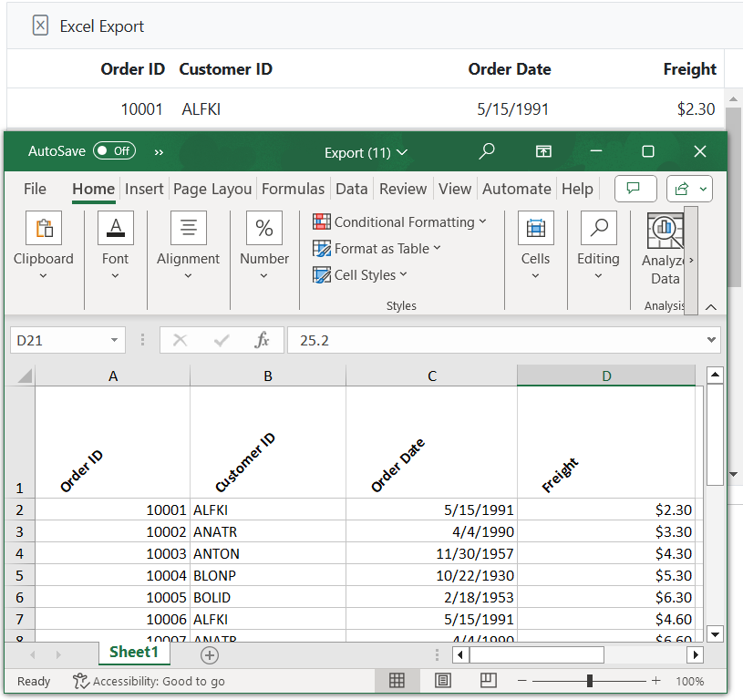743x700 pixels.
Task: Switch to Page Break Preview view
Action: click(x=488, y=681)
